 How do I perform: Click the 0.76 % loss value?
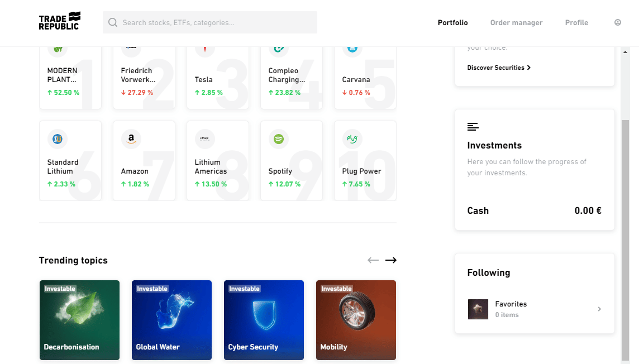point(356,93)
